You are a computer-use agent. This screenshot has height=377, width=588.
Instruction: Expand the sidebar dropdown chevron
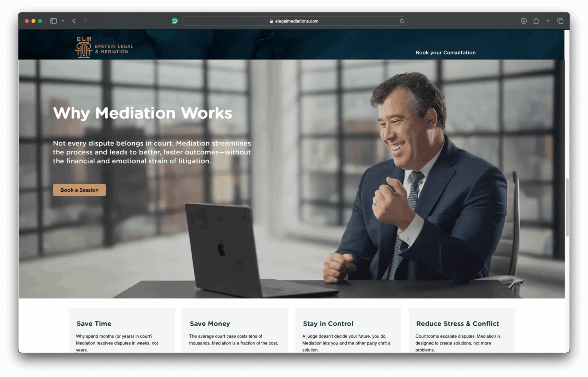tap(63, 21)
